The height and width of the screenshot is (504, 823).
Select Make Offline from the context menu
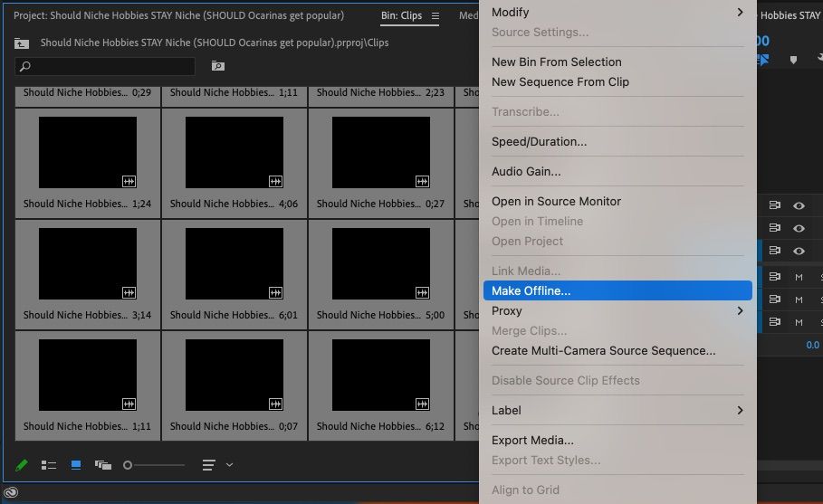[x=617, y=290]
